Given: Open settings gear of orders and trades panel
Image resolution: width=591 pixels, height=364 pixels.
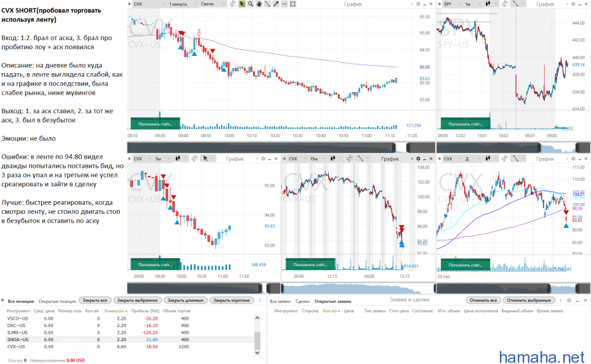Looking at the screenshot, I should [x=569, y=301].
